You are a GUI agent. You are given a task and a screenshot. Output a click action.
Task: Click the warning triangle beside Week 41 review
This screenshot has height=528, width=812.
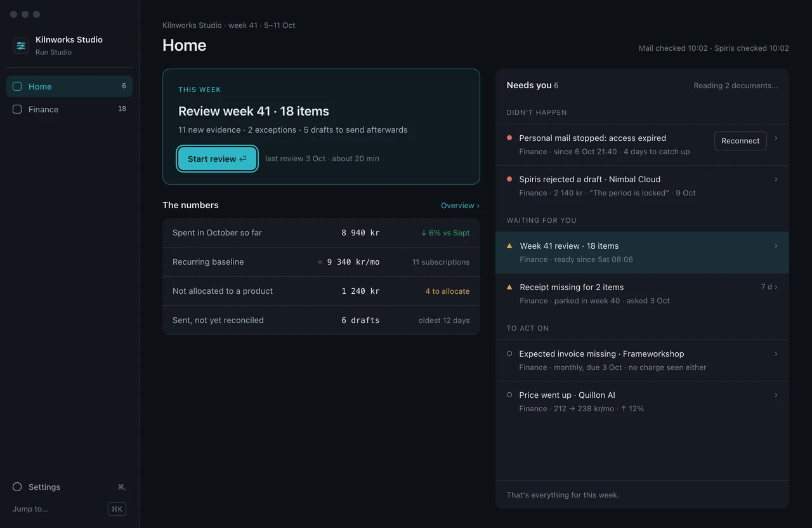point(509,246)
